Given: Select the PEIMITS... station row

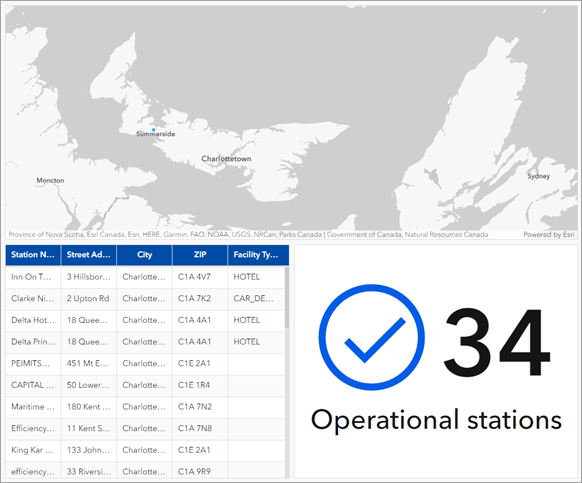Looking at the screenshot, I should point(145,363).
